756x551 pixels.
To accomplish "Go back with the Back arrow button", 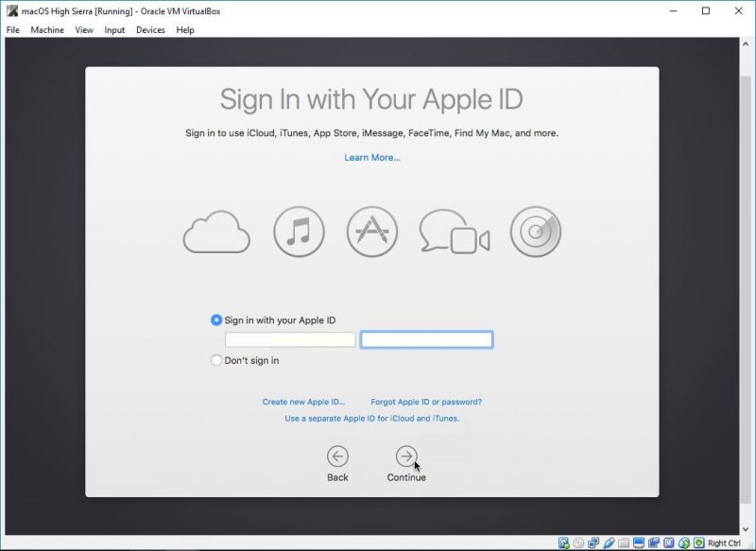I will pos(337,456).
